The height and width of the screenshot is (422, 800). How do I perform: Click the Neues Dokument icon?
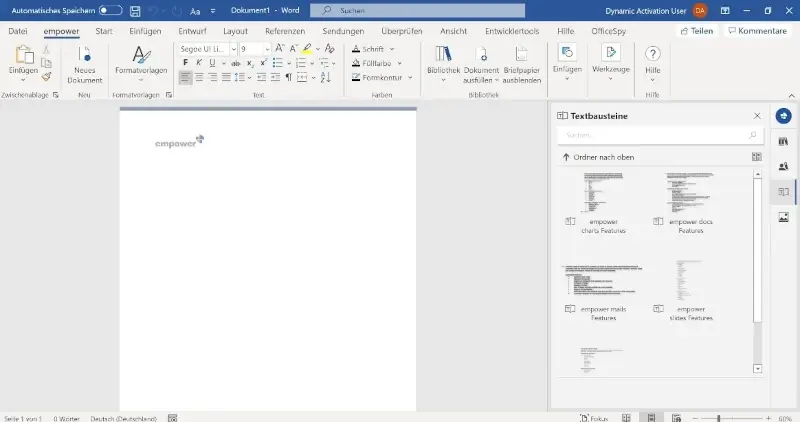click(84, 56)
